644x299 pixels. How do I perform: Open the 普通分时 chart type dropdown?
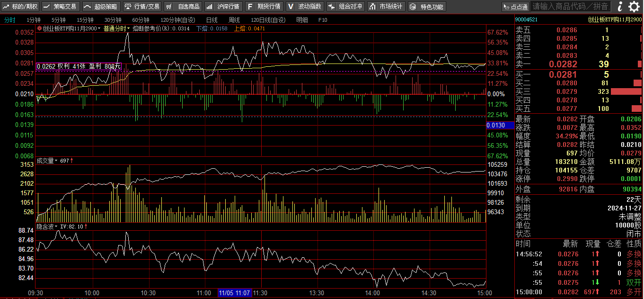pos(117,28)
